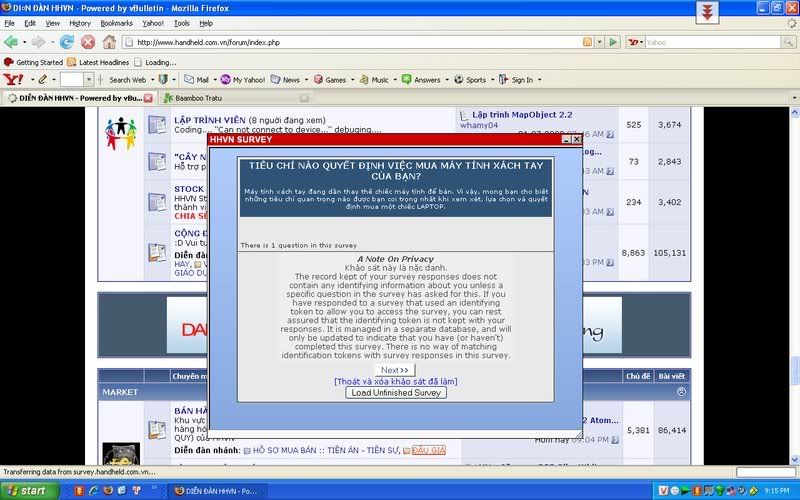Click the green Go arrow button

pos(614,42)
